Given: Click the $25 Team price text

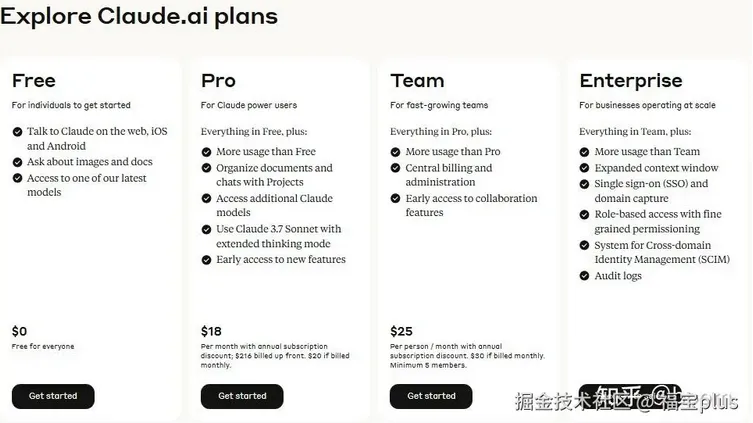Looking at the screenshot, I should 401,331.
